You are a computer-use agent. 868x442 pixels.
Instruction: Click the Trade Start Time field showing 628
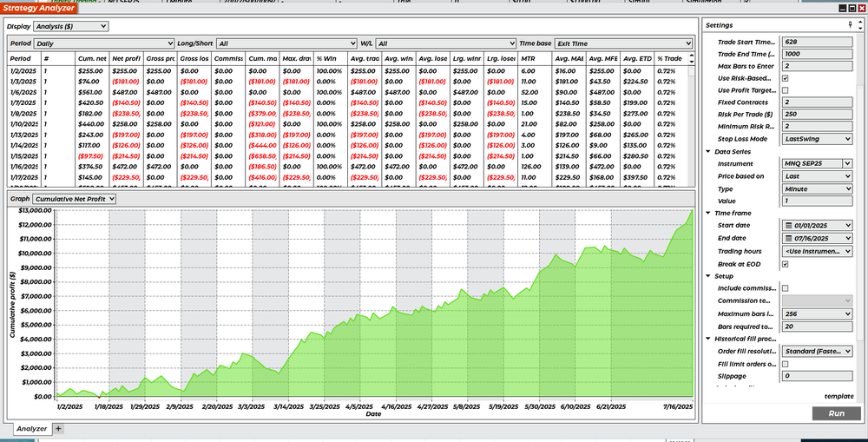click(817, 42)
